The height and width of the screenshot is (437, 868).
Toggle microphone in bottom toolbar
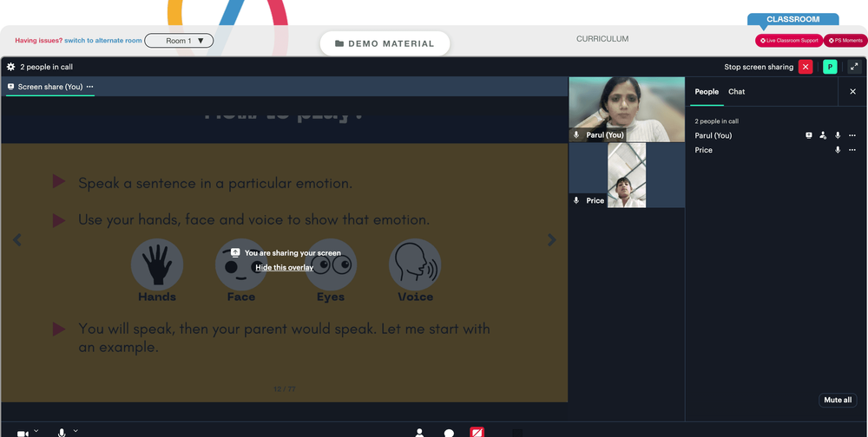(62, 433)
